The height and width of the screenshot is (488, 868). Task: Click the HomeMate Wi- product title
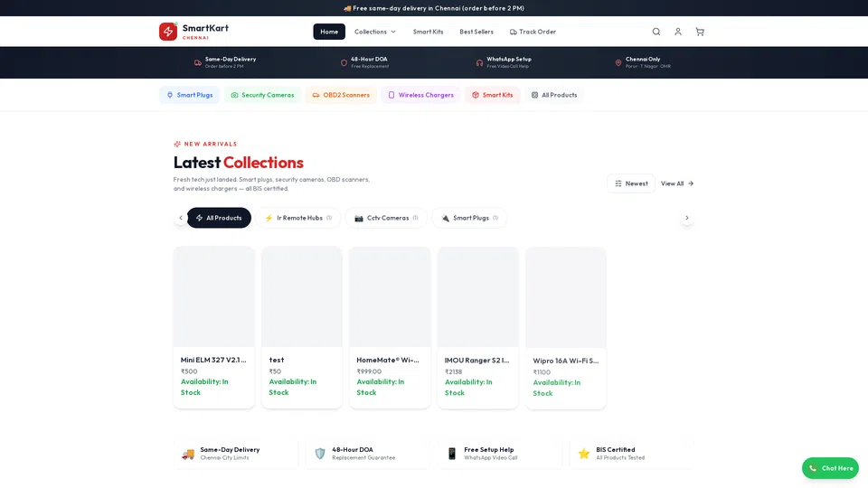coord(388,360)
